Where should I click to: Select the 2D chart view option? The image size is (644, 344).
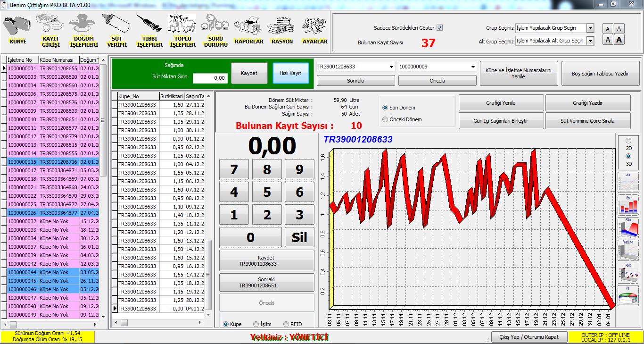(x=628, y=141)
